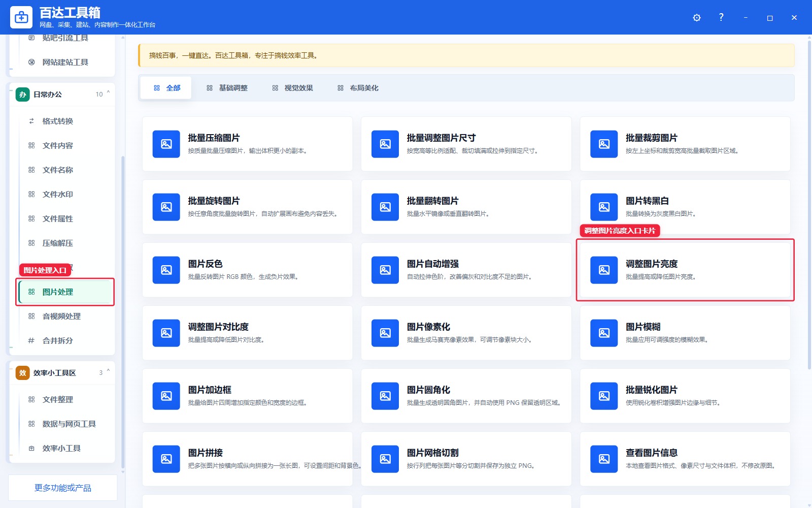
Task: Click the 调整图片亮度 card icon
Action: [x=604, y=270]
